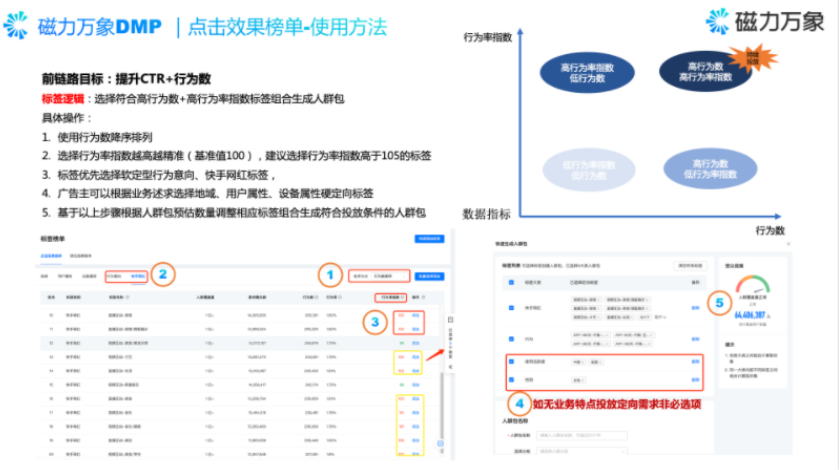This screenshot has width=839, height=470.
Task: Click the 高行为率指数 低行为数 ellipse
Action: [x=587, y=73]
